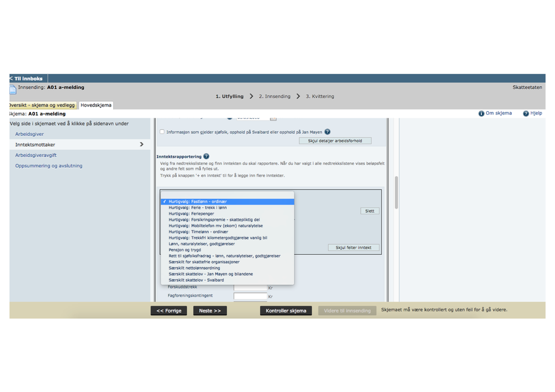Click the Slett button
555x392 pixels.
pyautogui.click(x=369, y=211)
